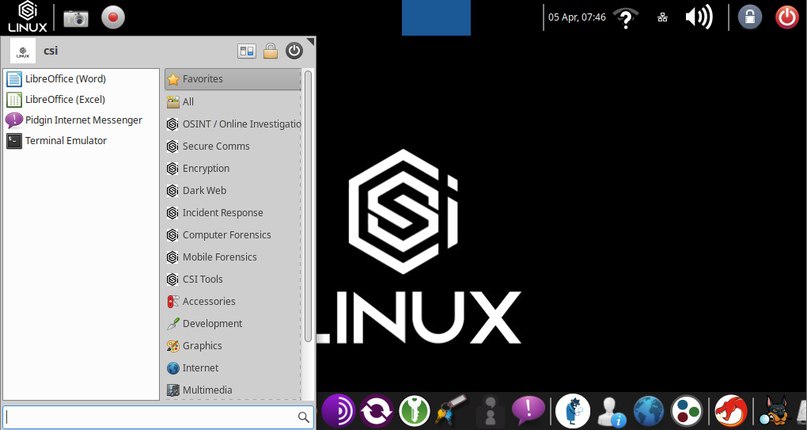807x430 pixels.
Task: Focus the application search input field
Action: pos(158,417)
